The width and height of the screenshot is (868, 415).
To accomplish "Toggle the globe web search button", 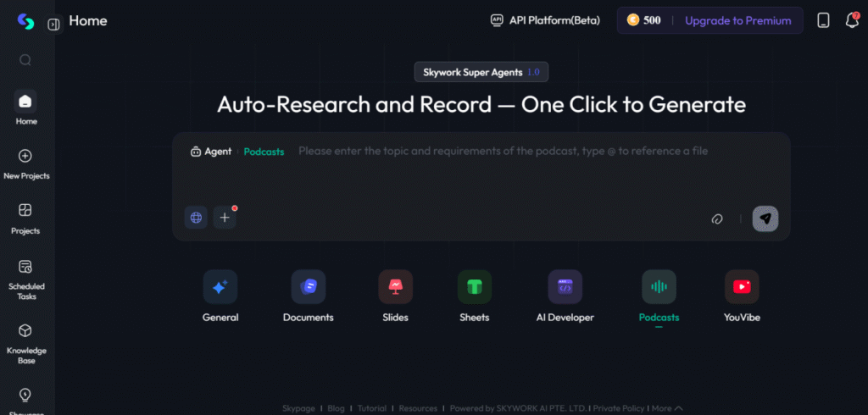I will click(x=196, y=218).
